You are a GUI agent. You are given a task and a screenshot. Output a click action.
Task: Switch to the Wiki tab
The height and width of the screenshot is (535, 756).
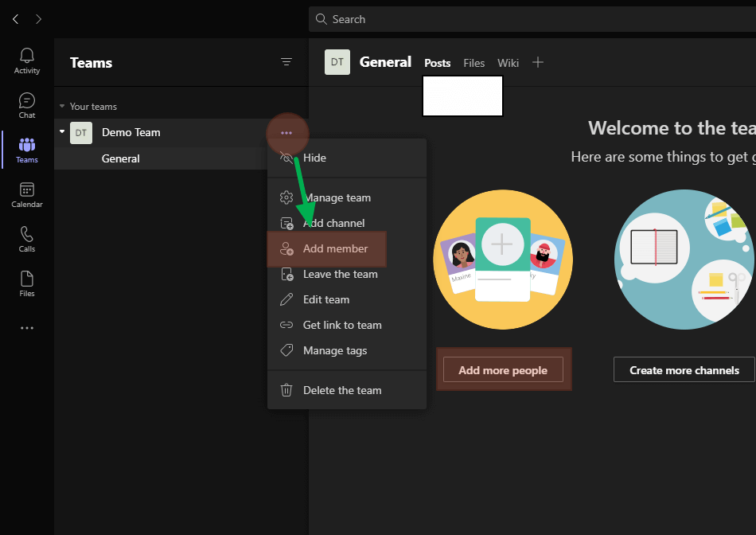pyautogui.click(x=509, y=63)
